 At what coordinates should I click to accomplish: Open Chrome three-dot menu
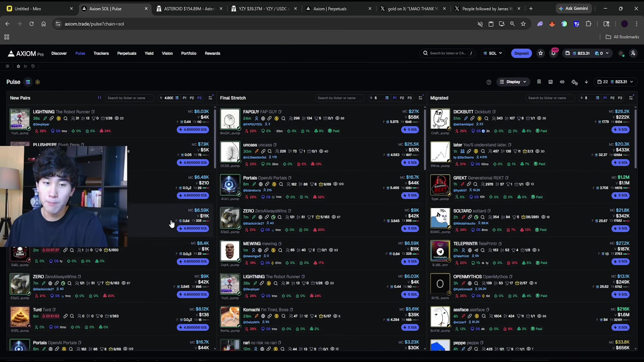(636, 24)
